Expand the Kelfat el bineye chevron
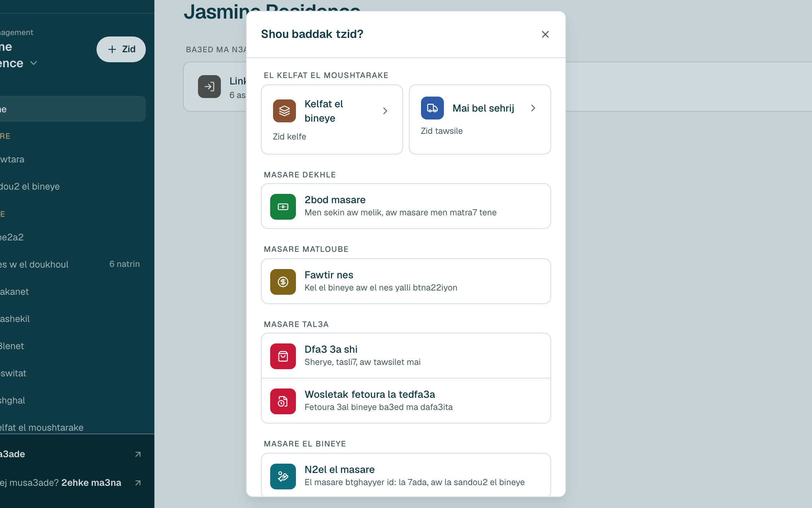This screenshot has width=812, height=508. (x=385, y=111)
